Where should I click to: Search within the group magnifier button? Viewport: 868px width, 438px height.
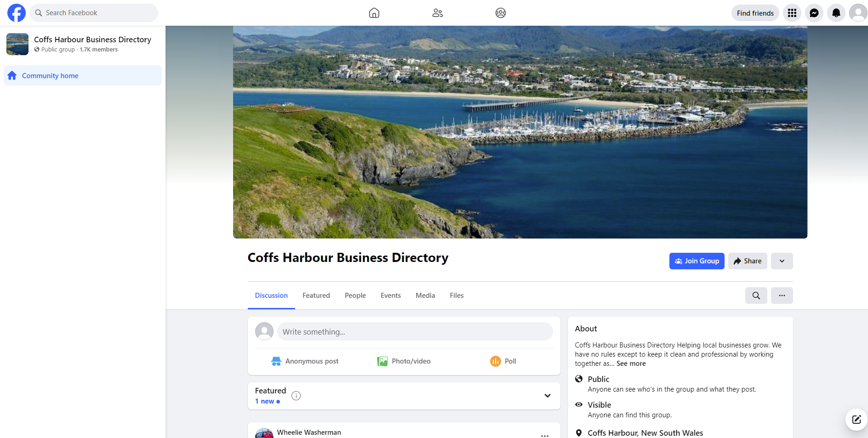tap(756, 296)
